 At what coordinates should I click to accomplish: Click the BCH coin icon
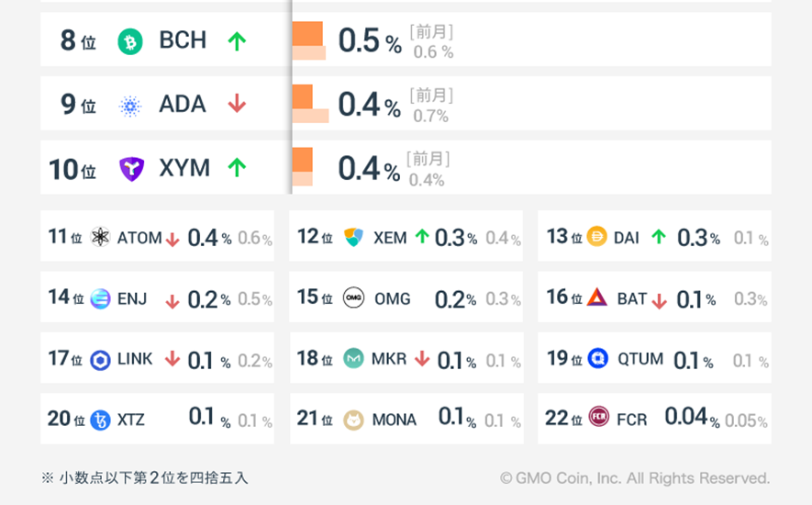[x=130, y=41]
